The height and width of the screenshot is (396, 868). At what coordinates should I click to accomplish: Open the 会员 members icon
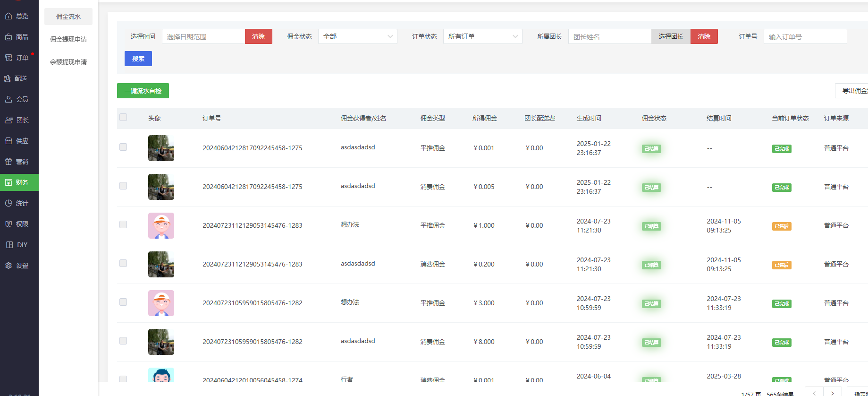click(x=8, y=99)
